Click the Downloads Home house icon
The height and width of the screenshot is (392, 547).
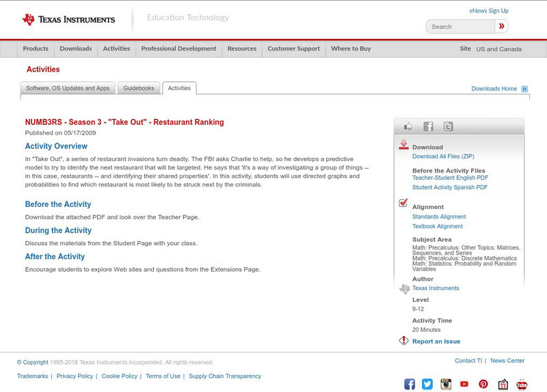tap(524, 89)
